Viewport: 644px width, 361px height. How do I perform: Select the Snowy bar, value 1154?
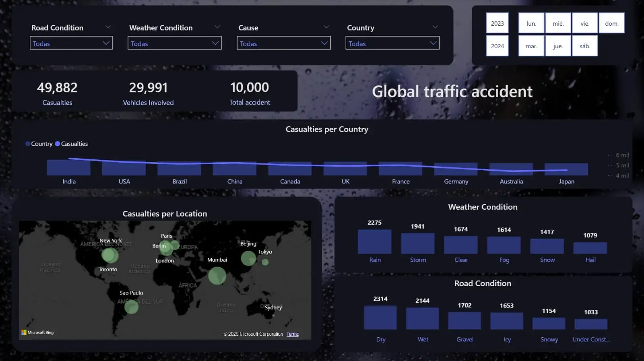549,324
